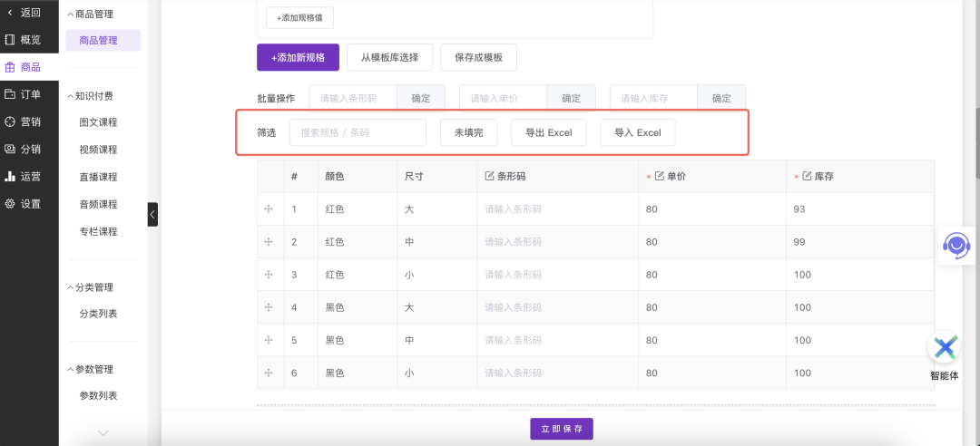The image size is (980, 446).
Task: Open 视频课程 menu item
Action: [98, 150]
